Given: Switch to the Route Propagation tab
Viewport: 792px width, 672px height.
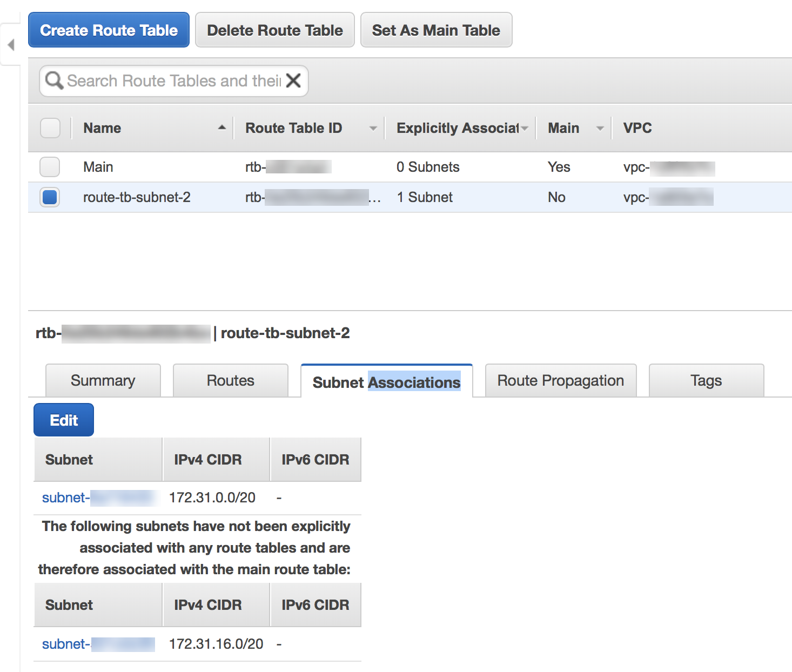Looking at the screenshot, I should click(x=560, y=381).
